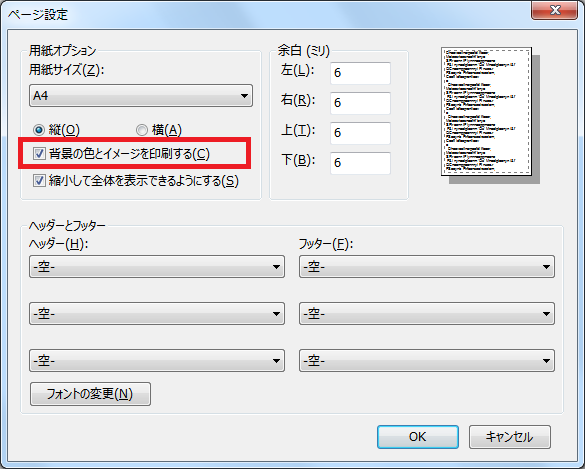Click the 下 margin input field
This screenshot has height=469, width=585.
(x=360, y=162)
